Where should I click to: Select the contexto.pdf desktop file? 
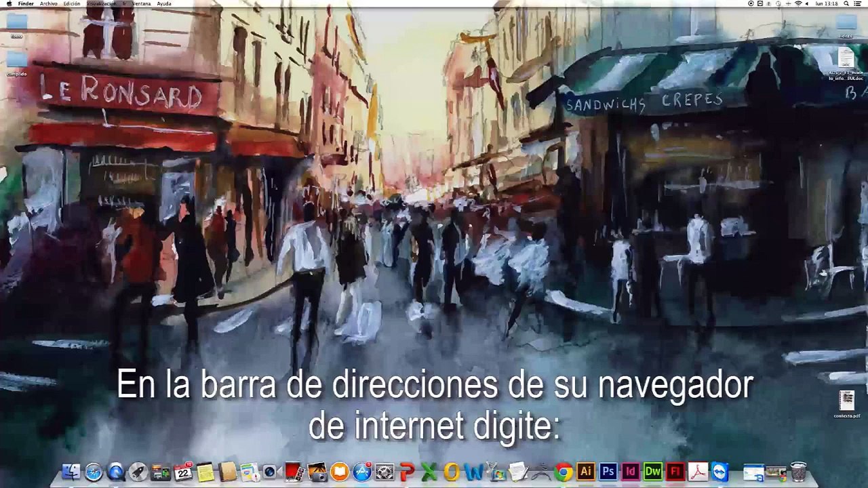click(846, 404)
